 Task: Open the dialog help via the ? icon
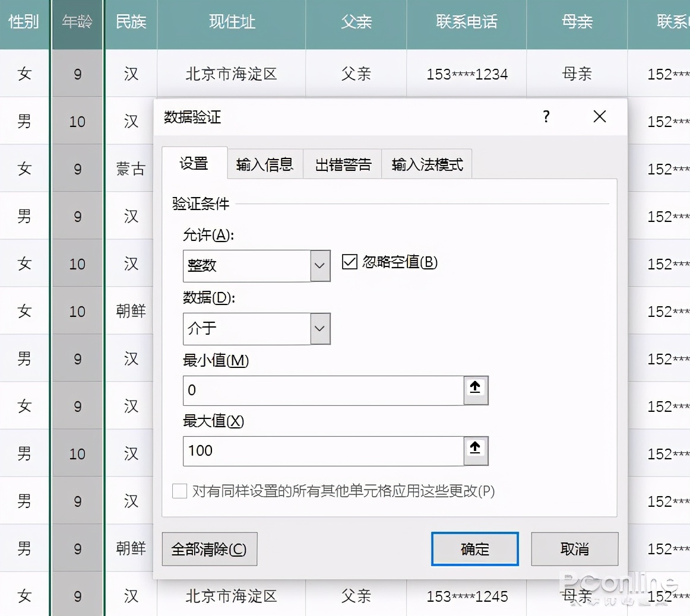(546, 117)
